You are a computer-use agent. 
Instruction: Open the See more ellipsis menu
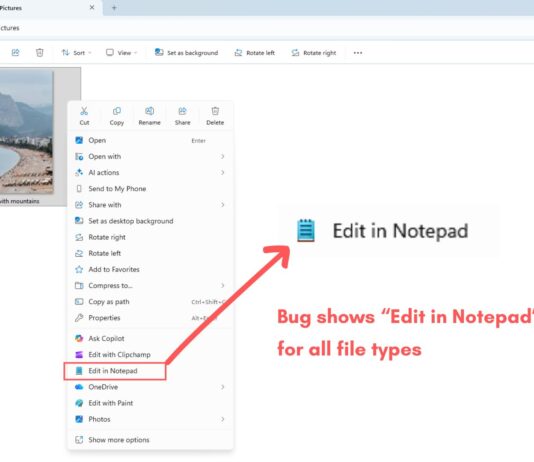358,53
